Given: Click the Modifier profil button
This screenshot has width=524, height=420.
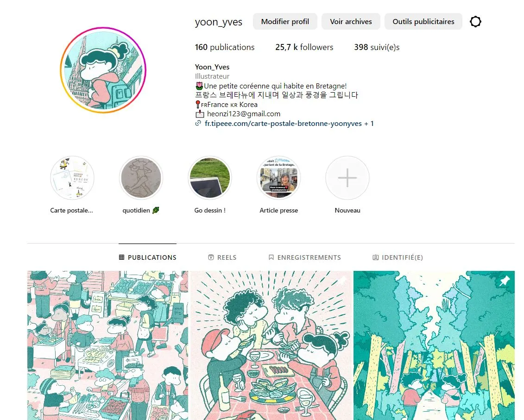Looking at the screenshot, I should point(285,22).
